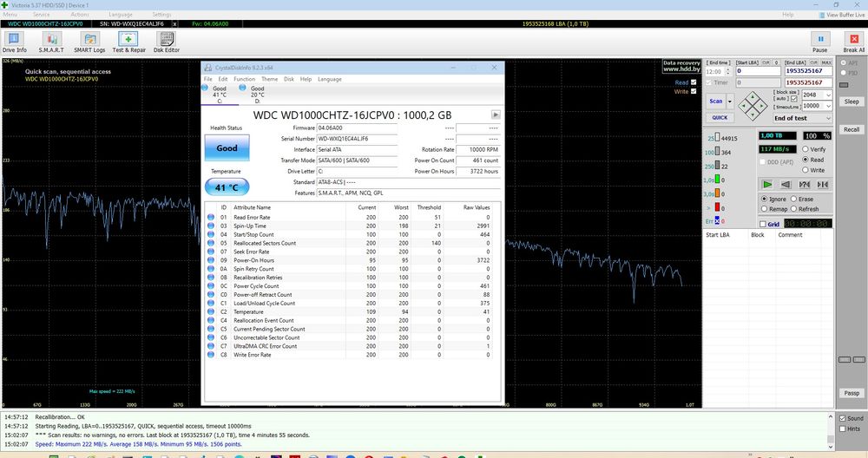Select the Read radio button
Viewport: 868px width, 458px height.
click(x=806, y=160)
